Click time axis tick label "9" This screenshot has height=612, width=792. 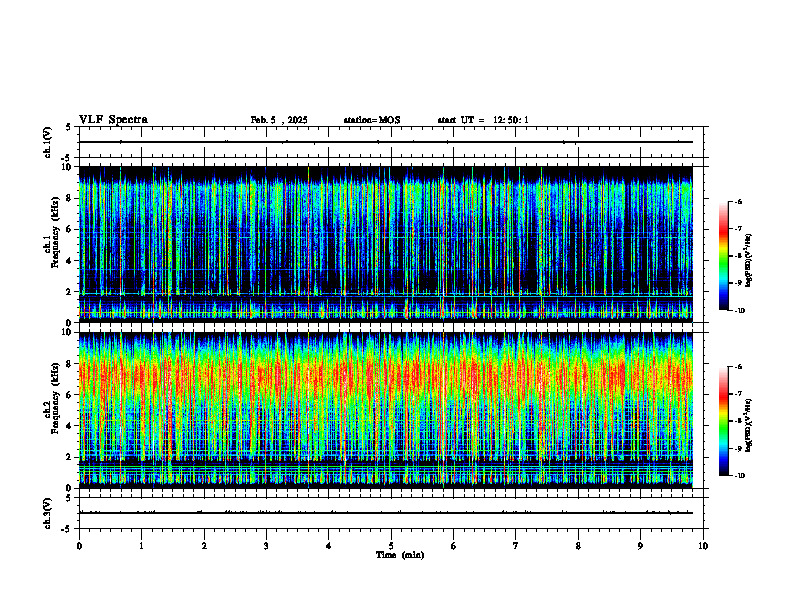[x=640, y=546]
